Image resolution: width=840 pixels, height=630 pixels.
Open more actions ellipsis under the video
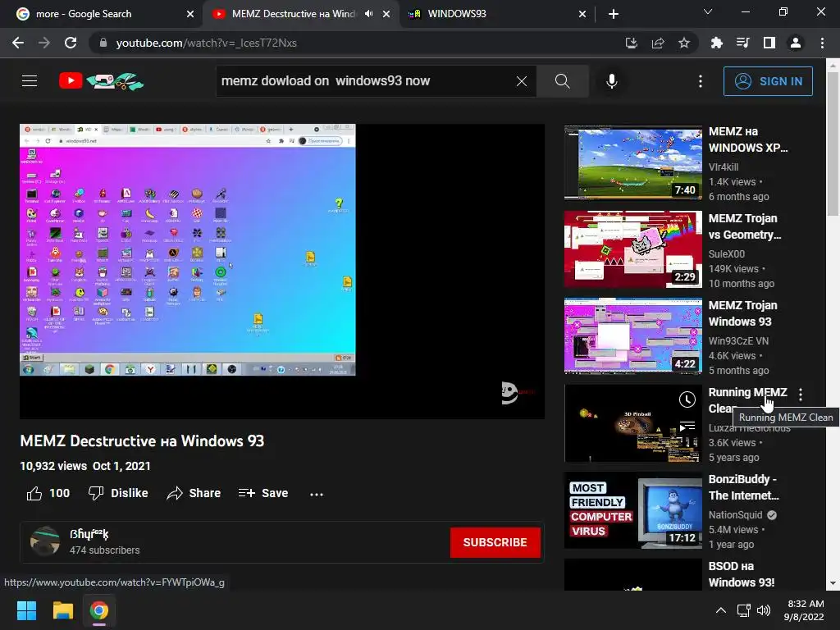point(317,494)
